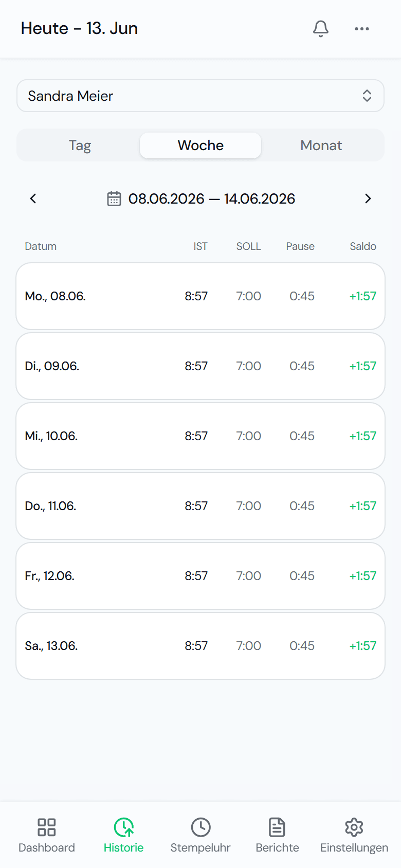Go to previous week with left chevron
This screenshot has height=868, width=401.
tap(33, 198)
